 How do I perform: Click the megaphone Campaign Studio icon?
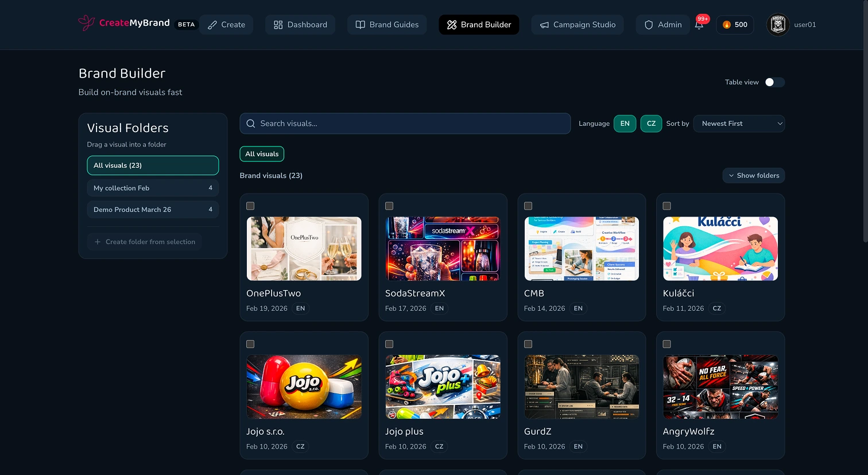pyautogui.click(x=544, y=25)
